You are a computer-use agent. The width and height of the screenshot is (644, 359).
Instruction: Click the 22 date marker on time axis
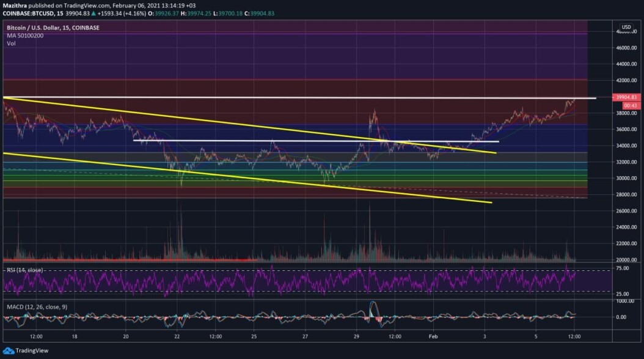pos(177,336)
